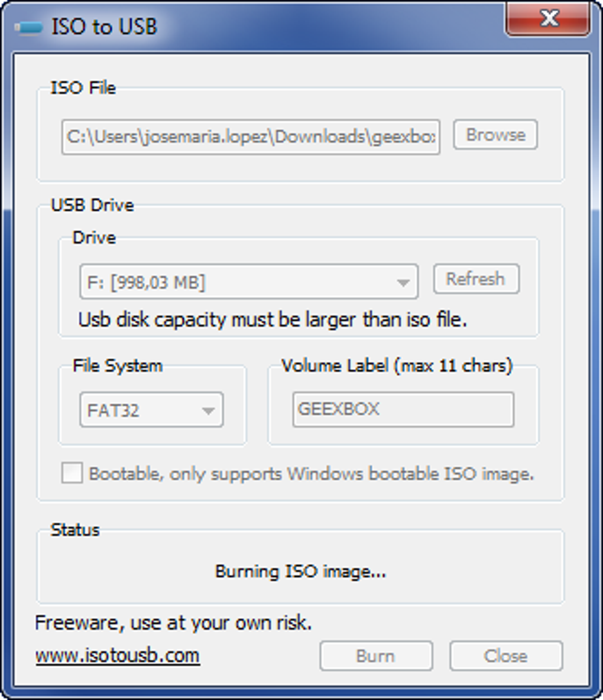
Task: Close the ISO to USB window
Action: pos(549,18)
